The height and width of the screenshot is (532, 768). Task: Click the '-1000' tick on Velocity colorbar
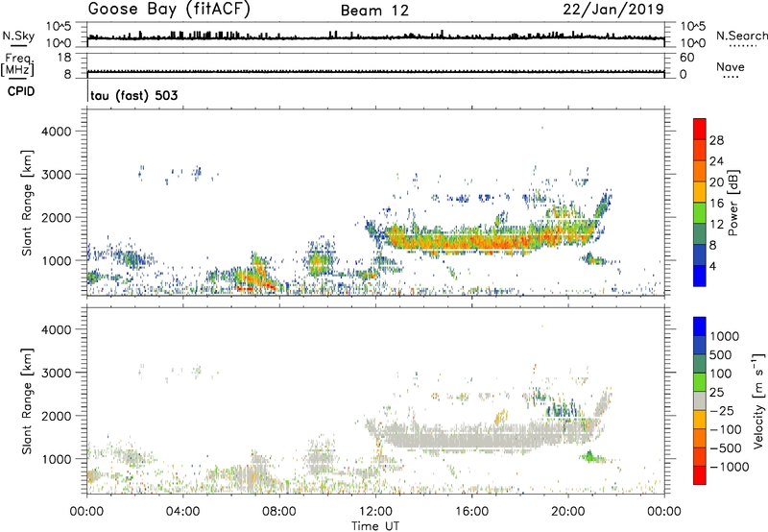(x=730, y=467)
